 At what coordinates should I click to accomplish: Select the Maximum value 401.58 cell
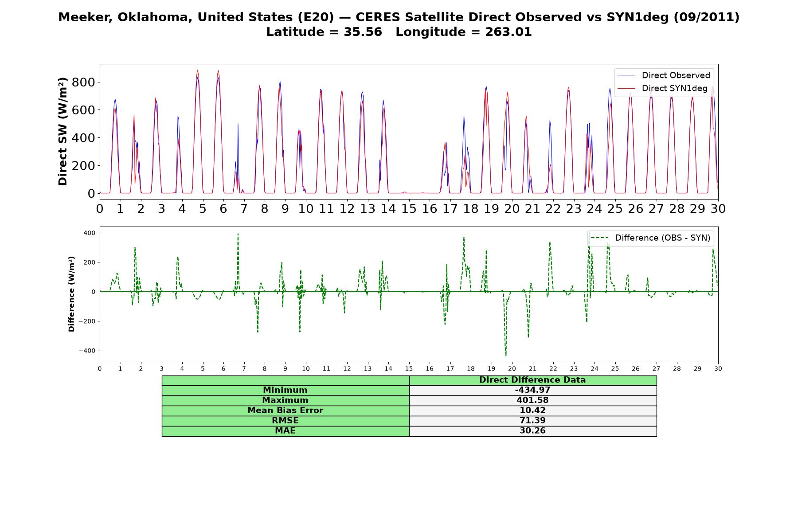(533, 400)
